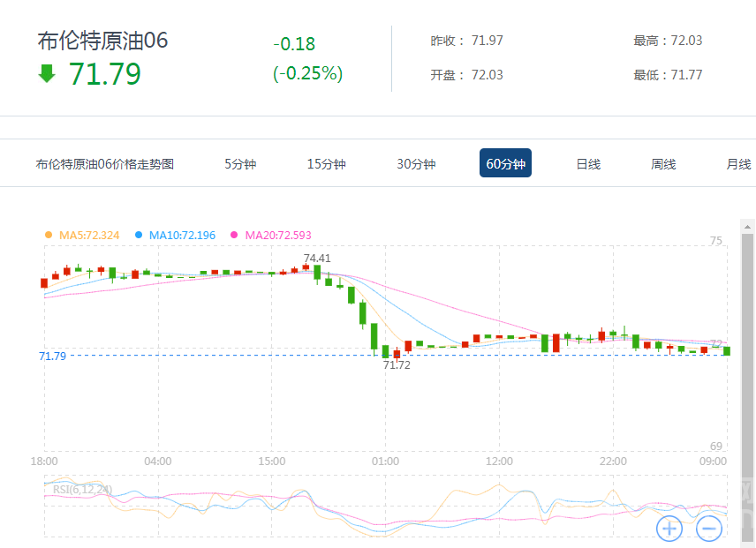The image size is (756, 548).
Task: Click the MA10:72.196 legend text
Action: (182, 235)
